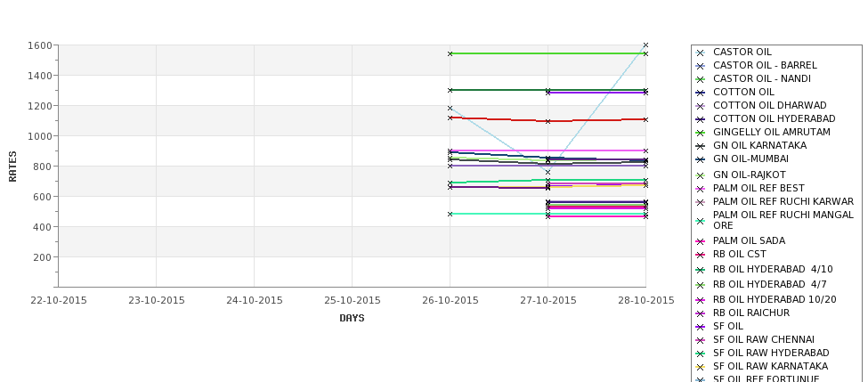
Task: Click the 22-10-2015 x-axis date label
Action: click(x=59, y=301)
